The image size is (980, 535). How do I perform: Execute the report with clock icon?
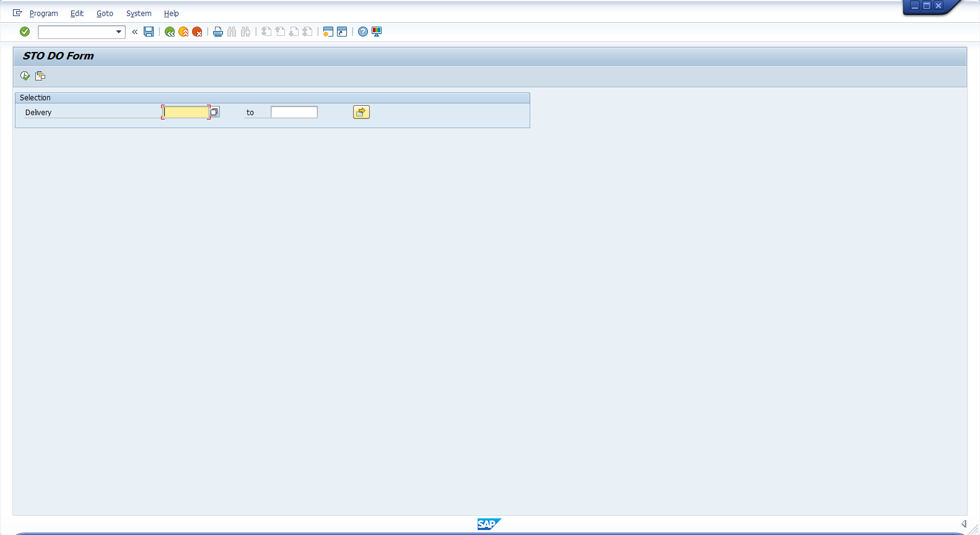pos(25,76)
